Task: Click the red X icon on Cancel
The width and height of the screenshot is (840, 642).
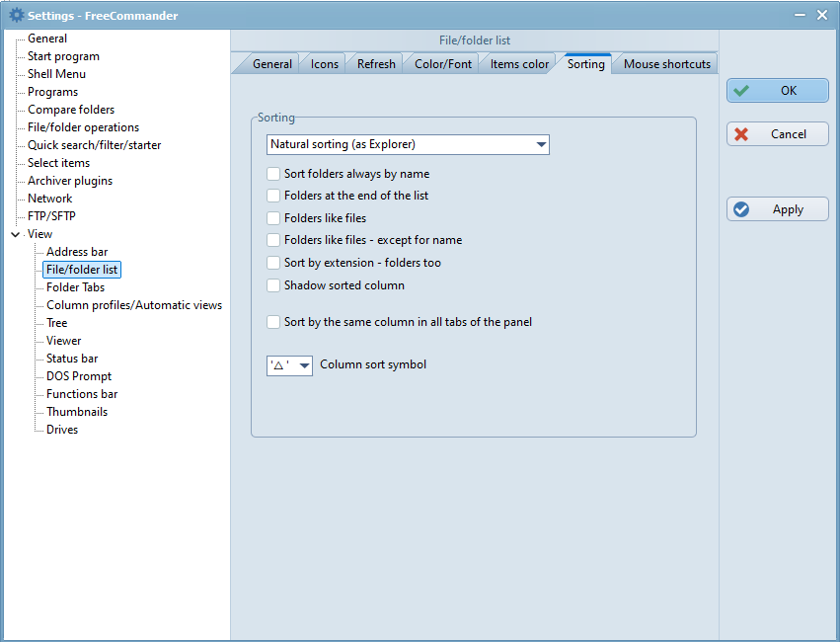Action: [741, 134]
